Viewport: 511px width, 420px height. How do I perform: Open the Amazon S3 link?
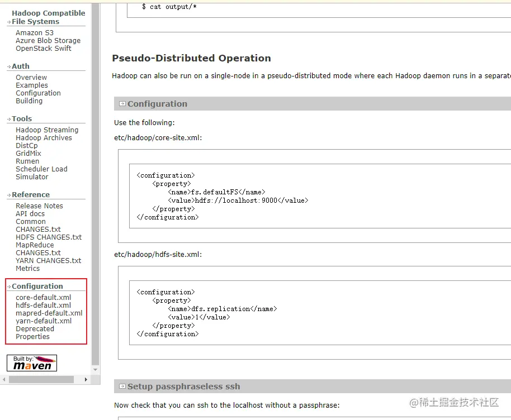(35, 33)
